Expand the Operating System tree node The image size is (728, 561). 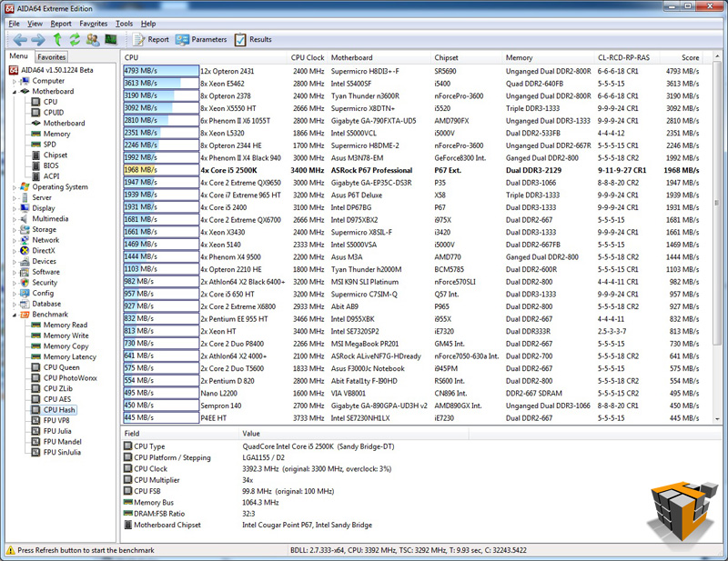(x=15, y=187)
